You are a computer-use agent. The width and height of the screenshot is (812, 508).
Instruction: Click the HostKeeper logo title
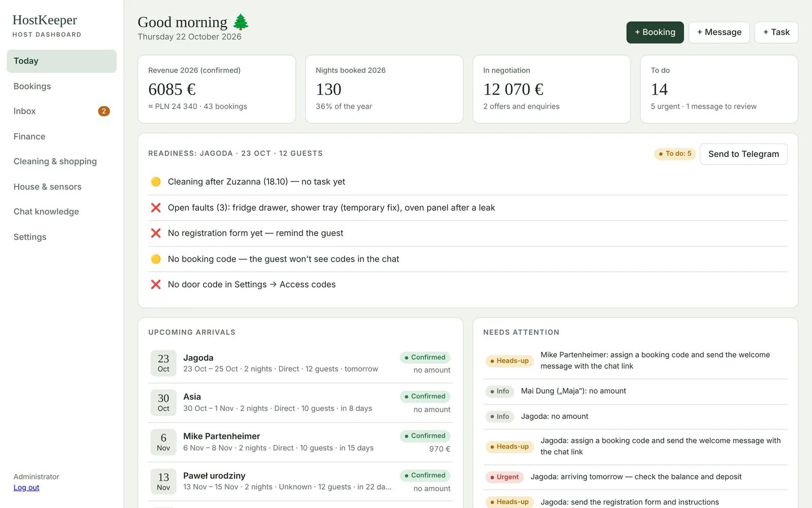45,20
